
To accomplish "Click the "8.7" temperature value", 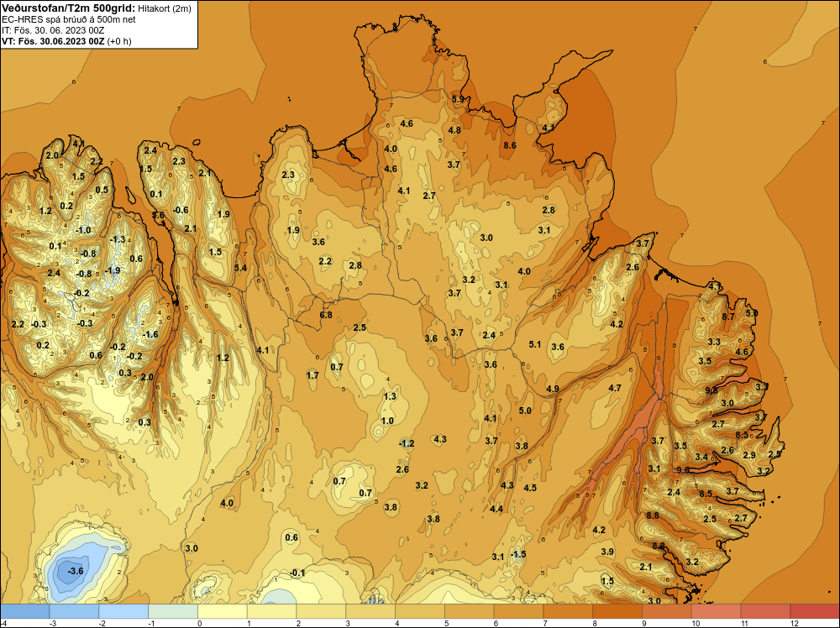I will click(x=728, y=317).
